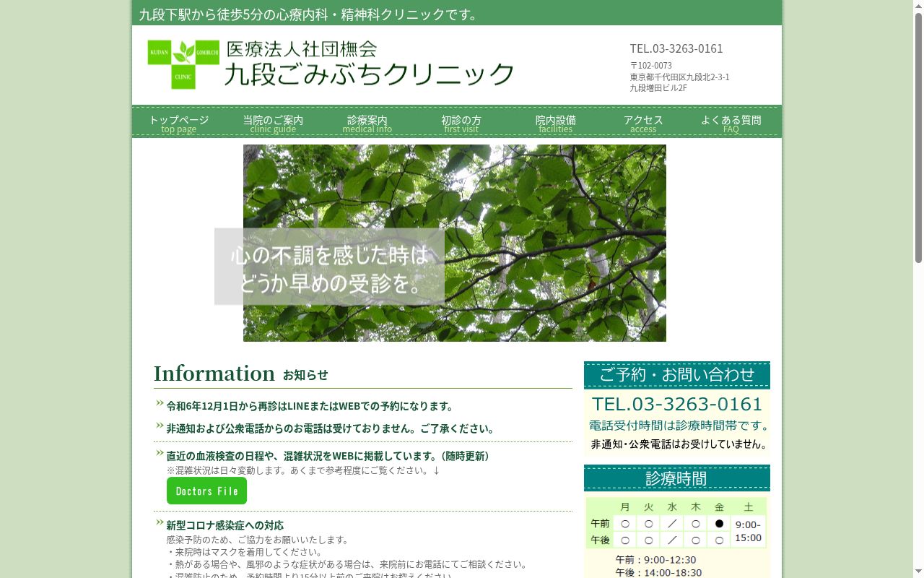This screenshot has height=578, width=924.
Task: Click the 午前：9:00-12:30 hours text
Action: [655, 560]
